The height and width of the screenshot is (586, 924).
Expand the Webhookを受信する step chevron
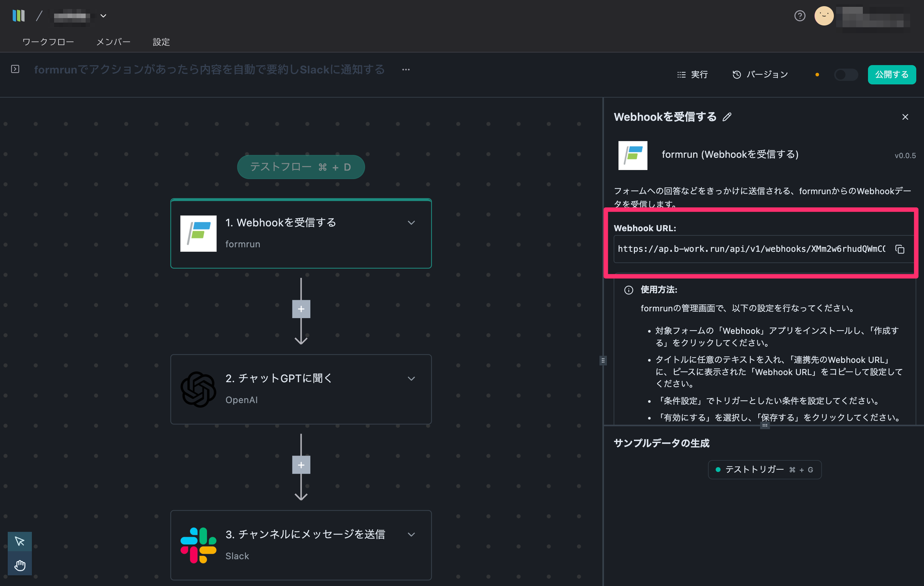411,223
